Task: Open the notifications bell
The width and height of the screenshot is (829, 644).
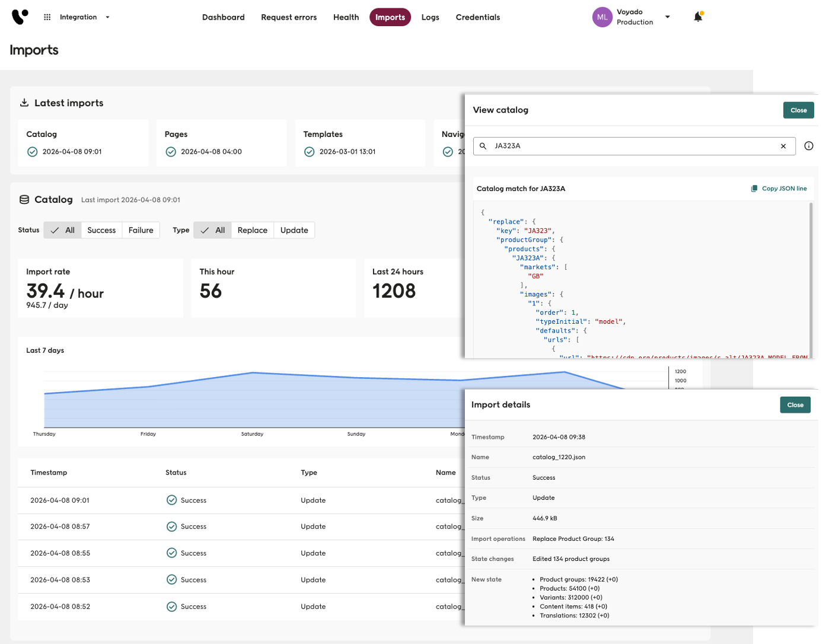Action: pyautogui.click(x=698, y=17)
